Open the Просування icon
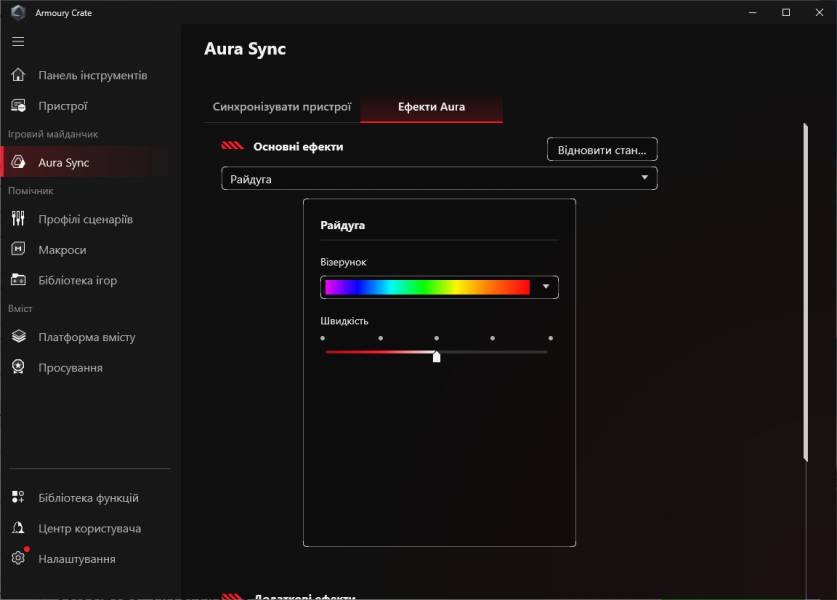This screenshot has width=837, height=600. pos(18,368)
